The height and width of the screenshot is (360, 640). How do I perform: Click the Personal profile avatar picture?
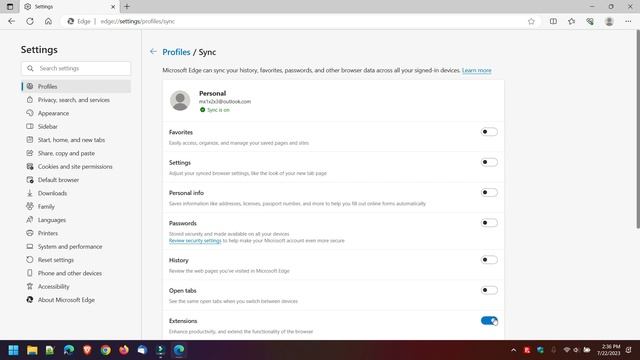pyautogui.click(x=180, y=100)
